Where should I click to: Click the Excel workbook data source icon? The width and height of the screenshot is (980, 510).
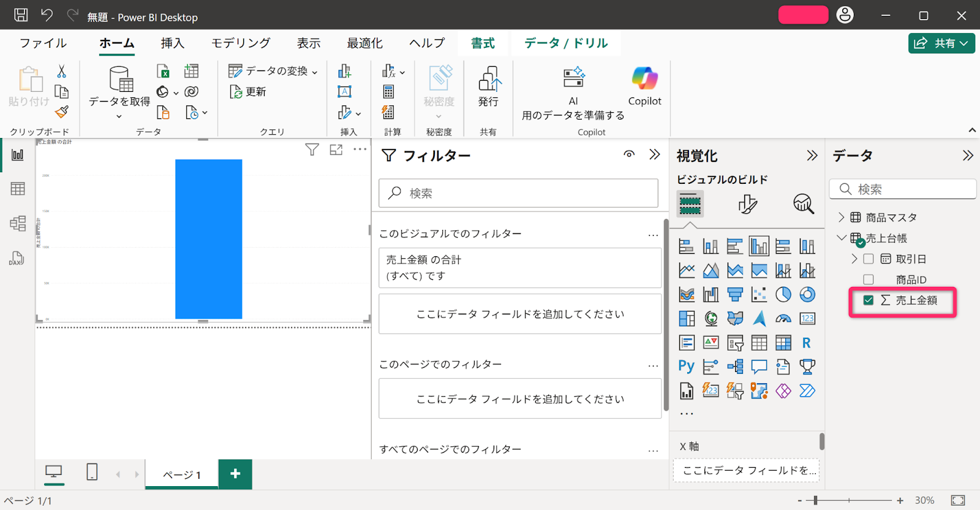click(163, 71)
